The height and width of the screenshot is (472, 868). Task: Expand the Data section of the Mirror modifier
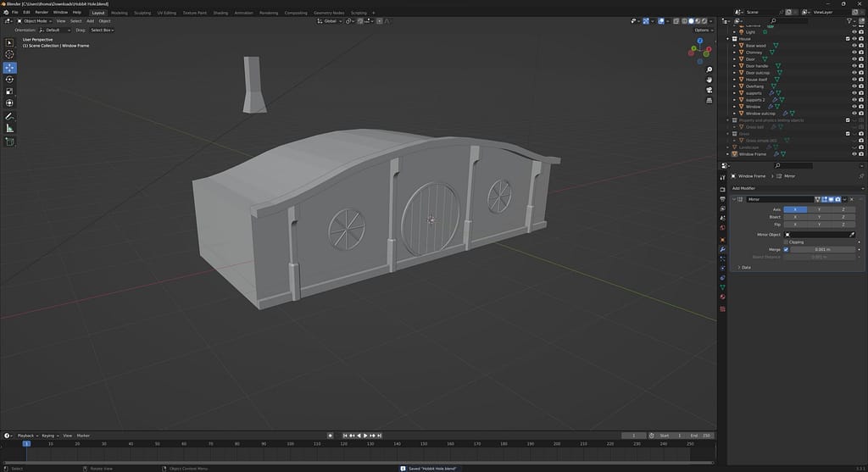pyautogui.click(x=746, y=267)
